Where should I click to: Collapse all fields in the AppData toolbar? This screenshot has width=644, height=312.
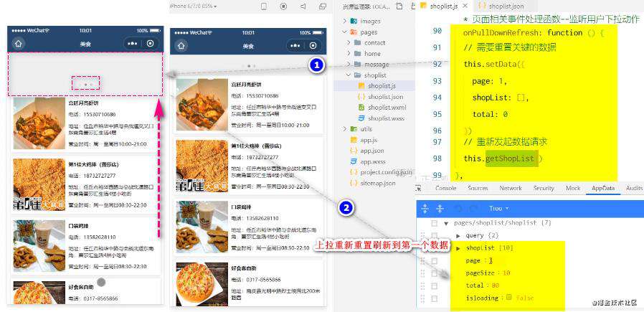[x=440, y=209]
